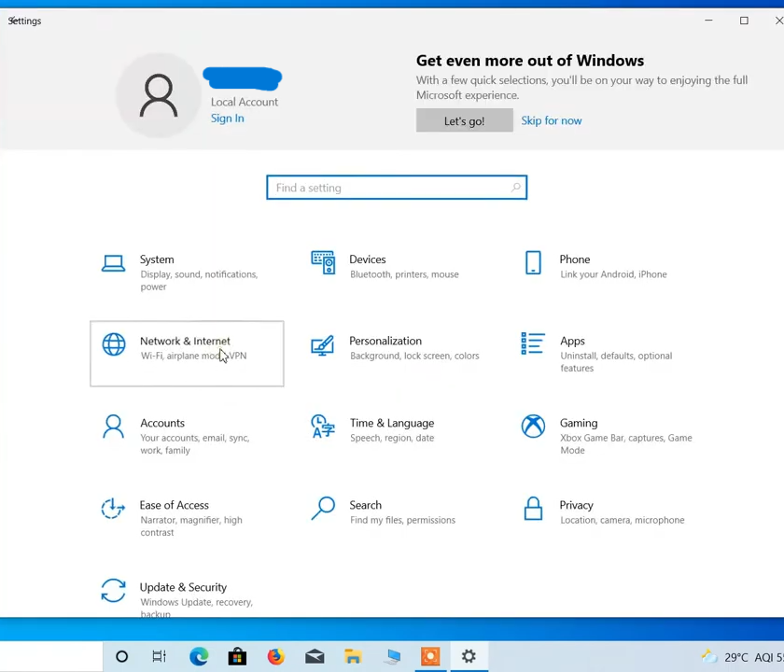Open the Phone icon
The width and height of the screenshot is (784, 672).
[x=533, y=262]
